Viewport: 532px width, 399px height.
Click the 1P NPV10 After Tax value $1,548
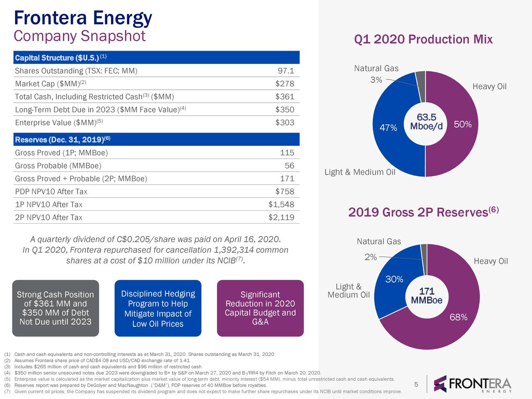point(281,204)
